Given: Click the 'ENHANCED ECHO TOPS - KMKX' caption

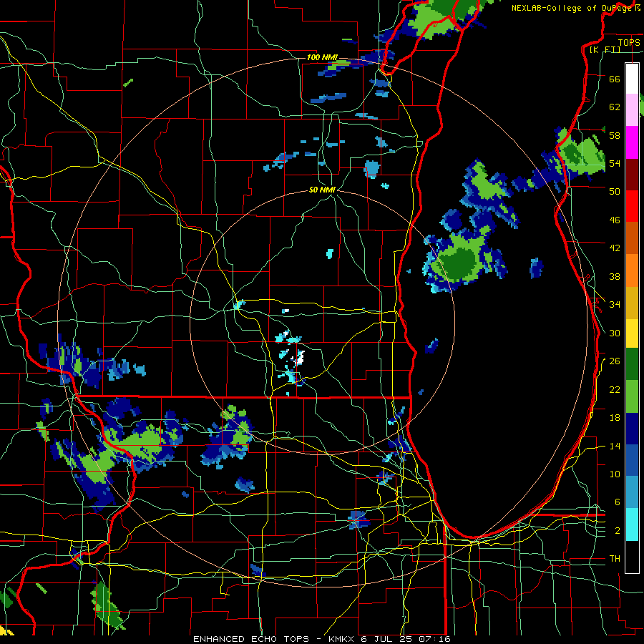Looking at the screenshot, I should [273, 639].
